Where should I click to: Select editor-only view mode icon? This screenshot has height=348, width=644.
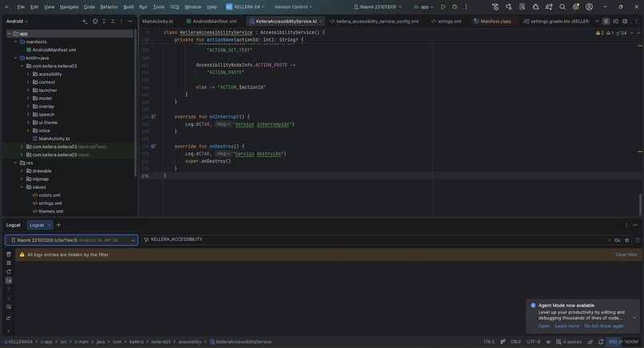pyautogui.click(x=606, y=22)
